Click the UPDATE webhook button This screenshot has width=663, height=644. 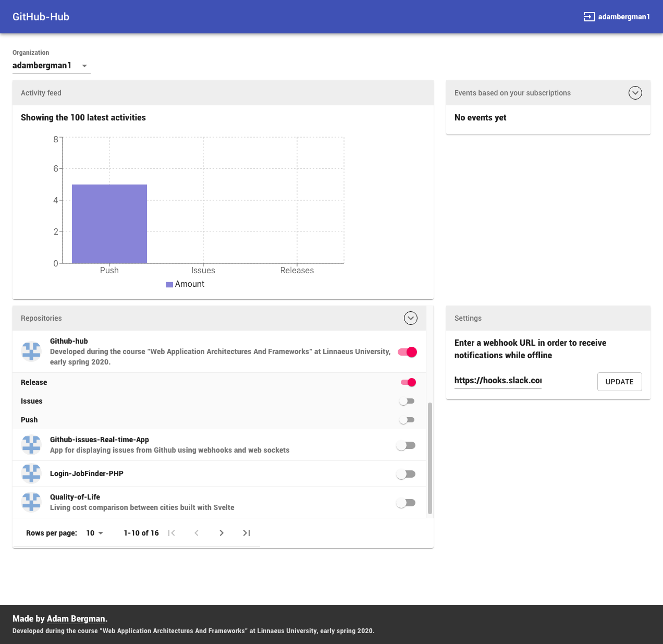[x=620, y=382]
